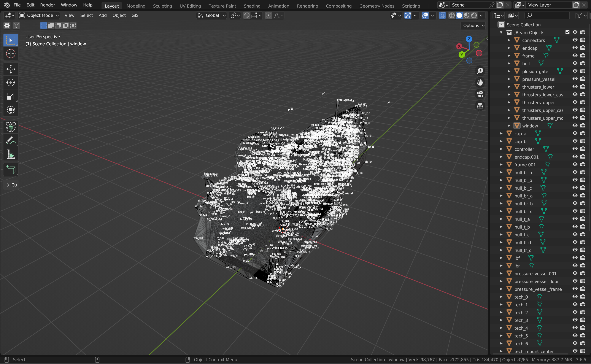Disable rendering for window object
This screenshot has height=364, width=591.
583,126
